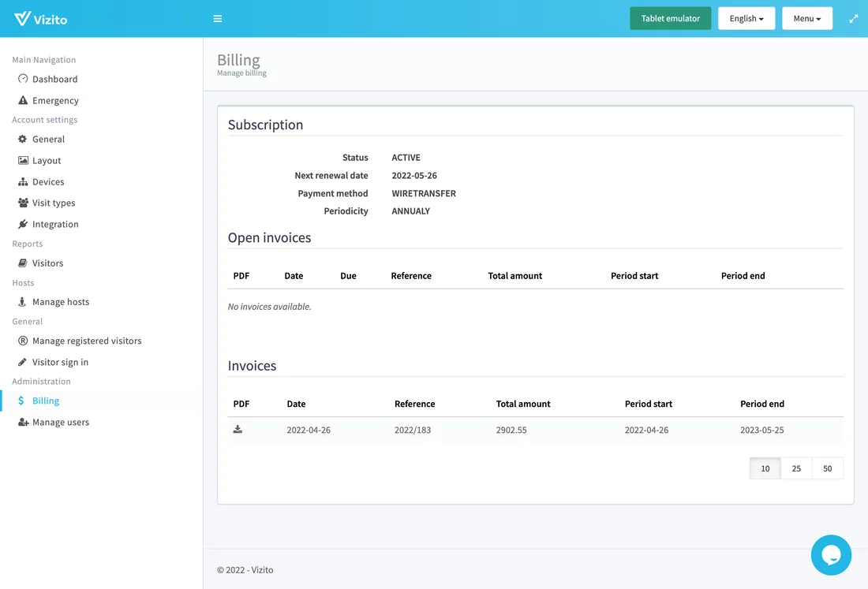Open the Menu dropdown
Image resolution: width=868 pixels, height=589 pixels.
point(806,18)
